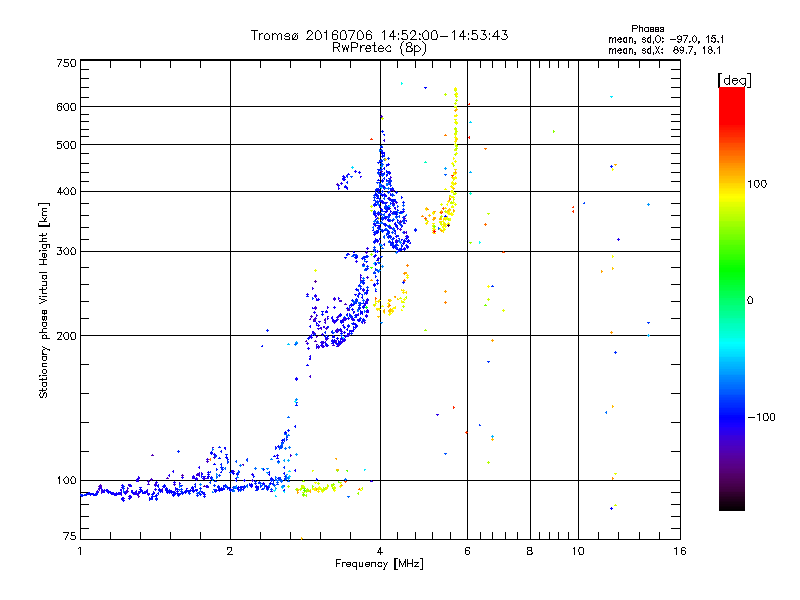Screen dimensions: 800x600
Task: Click the '[deg]' colorbar label
Action: tap(734, 80)
